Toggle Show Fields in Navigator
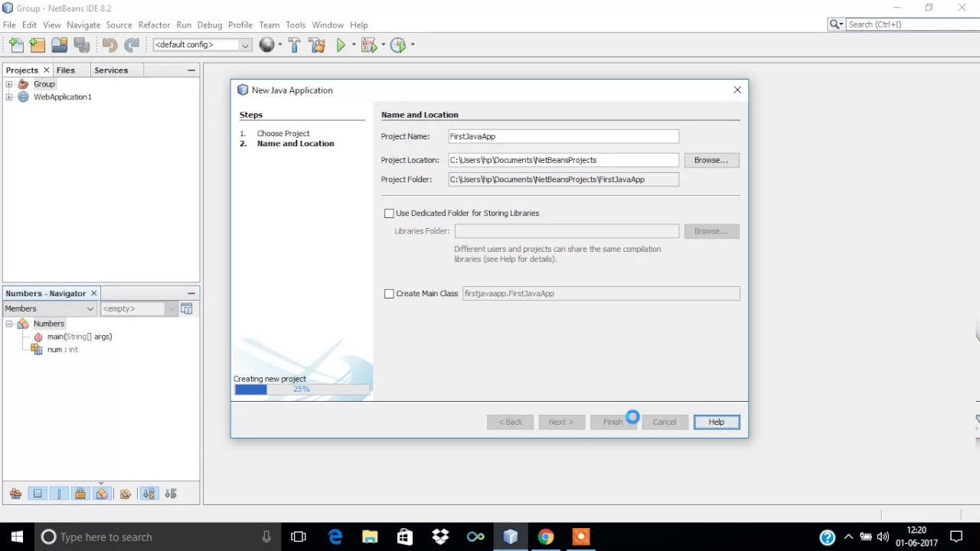This screenshot has width=980, height=551. [x=38, y=494]
